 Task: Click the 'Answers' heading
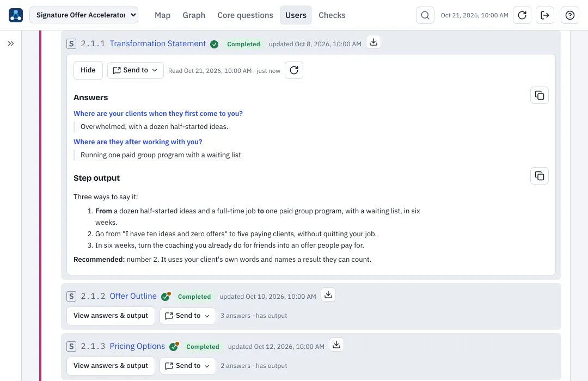tap(91, 97)
